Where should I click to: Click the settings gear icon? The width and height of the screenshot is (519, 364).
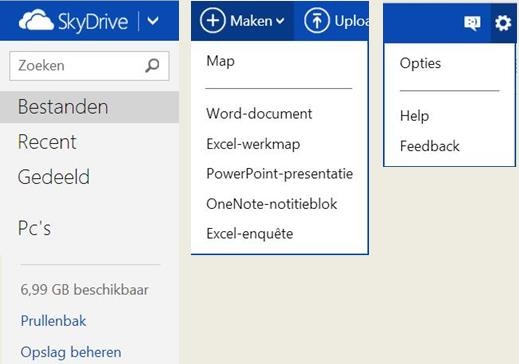pyautogui.click(x=503, y=23)
